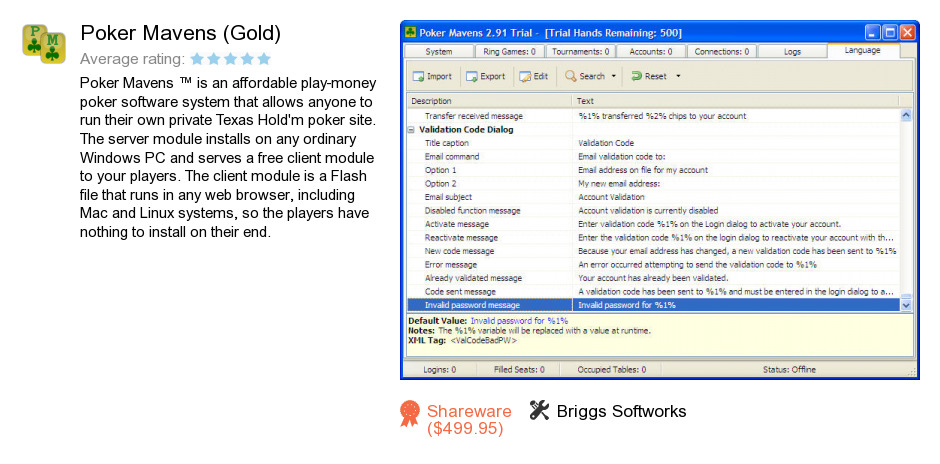Viewport: 940px width, 464px height.
Task: Click the 'My new email address:' text cell
Action: tap(619, 183)
